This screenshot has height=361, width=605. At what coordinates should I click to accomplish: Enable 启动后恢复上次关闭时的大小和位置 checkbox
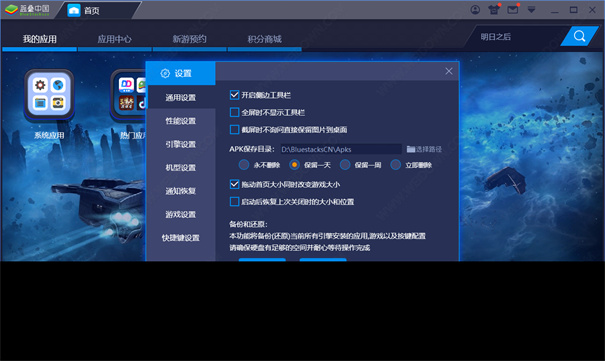pos(234,202)
